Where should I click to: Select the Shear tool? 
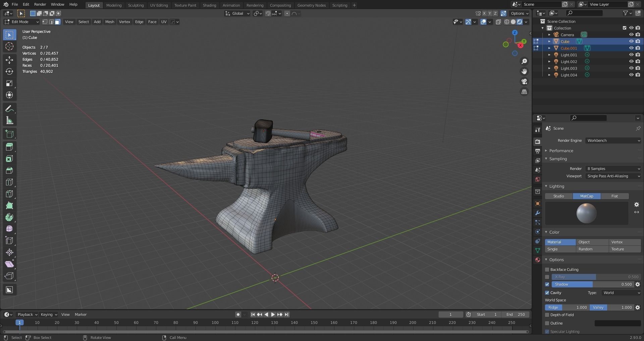point(9,264)
